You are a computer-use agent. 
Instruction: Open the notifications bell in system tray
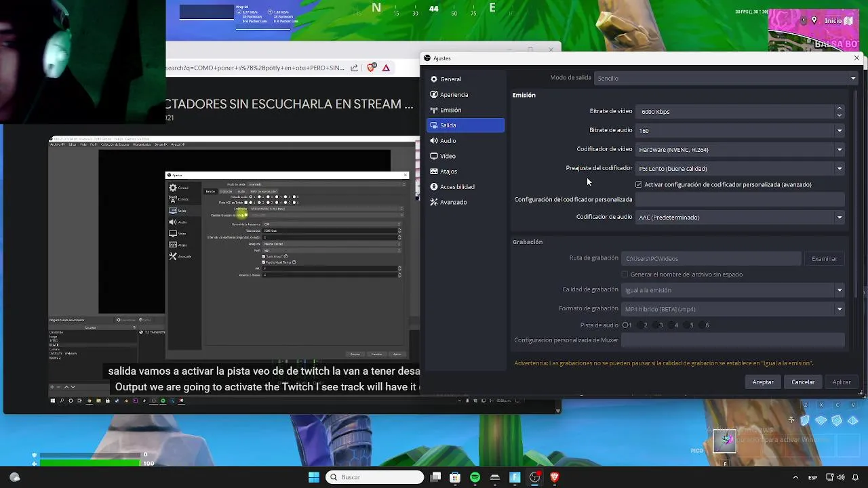[856, 477]
